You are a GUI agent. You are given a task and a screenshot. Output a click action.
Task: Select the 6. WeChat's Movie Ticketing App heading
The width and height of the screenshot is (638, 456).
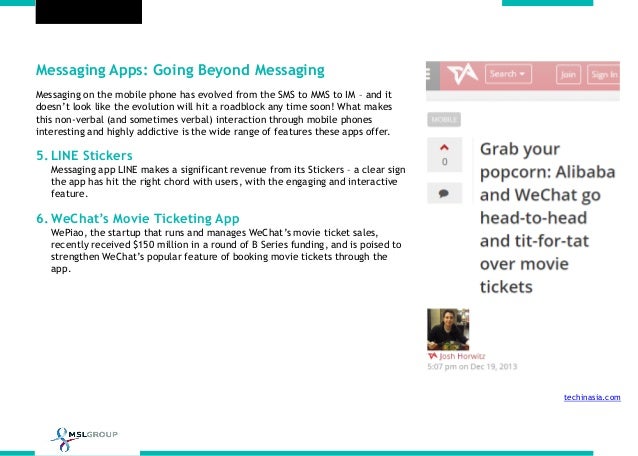138,218
